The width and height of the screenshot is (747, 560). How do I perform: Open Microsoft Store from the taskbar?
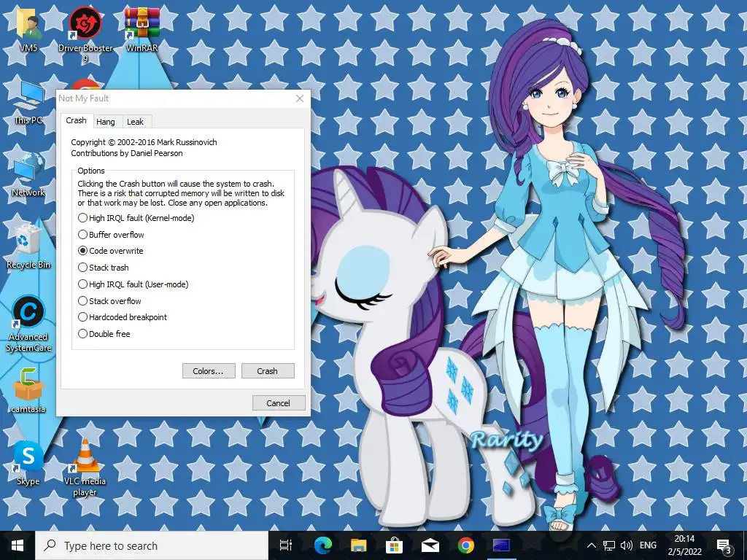tap(394, 545)
